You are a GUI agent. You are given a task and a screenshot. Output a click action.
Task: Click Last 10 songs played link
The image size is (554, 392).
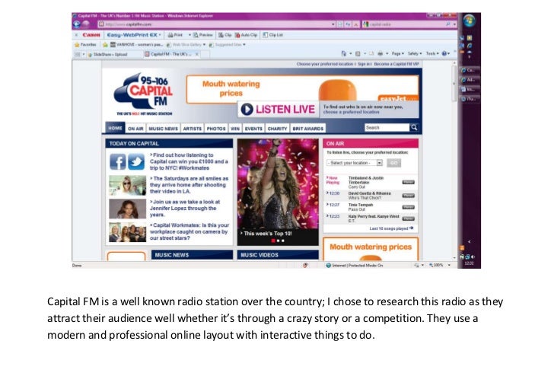coord(391,228)
